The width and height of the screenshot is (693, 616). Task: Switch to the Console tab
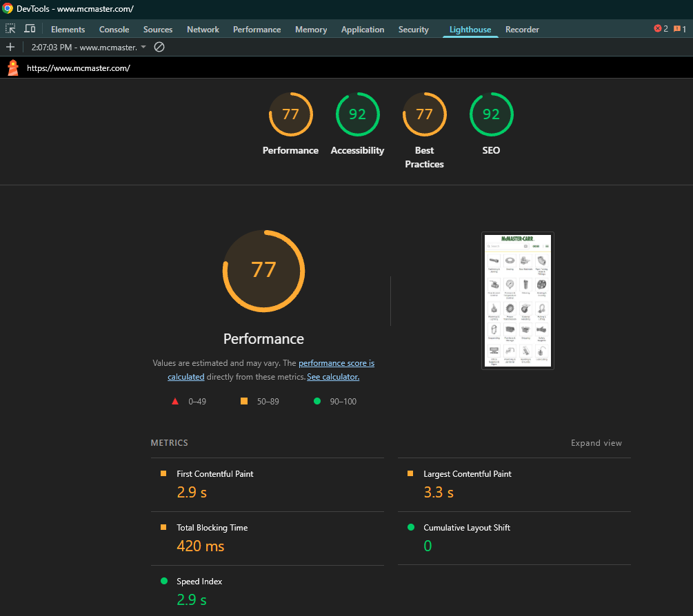pyautogui.click(x=114, y=30)
